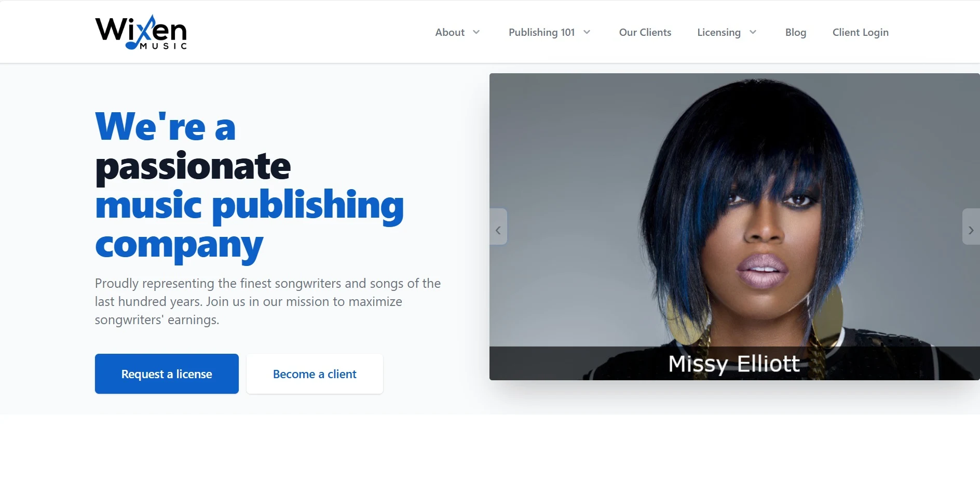Click Request a license button
The image size is (980, 480).
167,374
